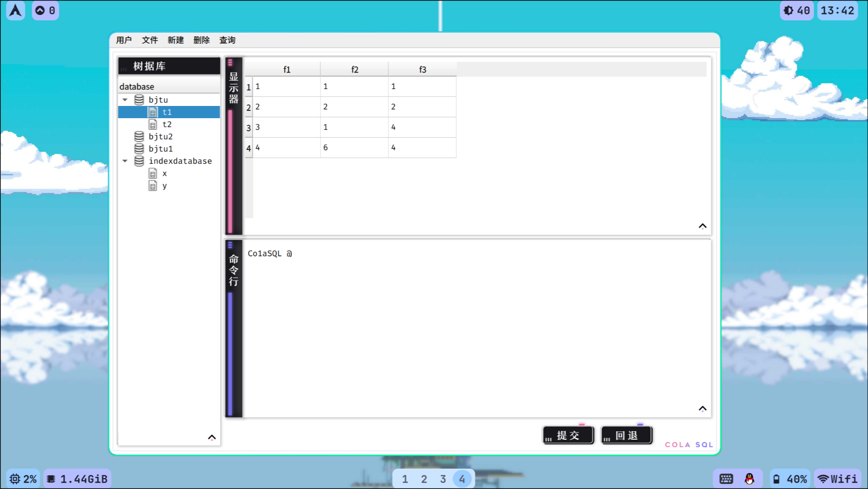Switch to workspace 3
This screenshot has height=489, width=868.
coord(443,479)
